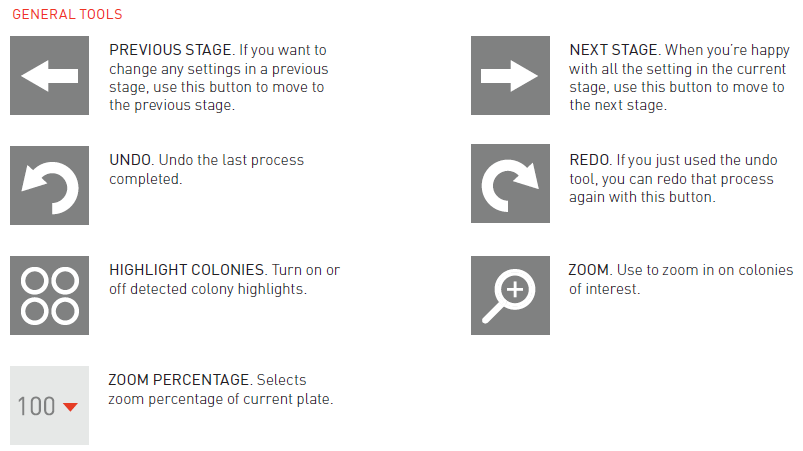Click the NEXT STAGE heading text
The height and width of the screenshot is (451, 803).
611,49
